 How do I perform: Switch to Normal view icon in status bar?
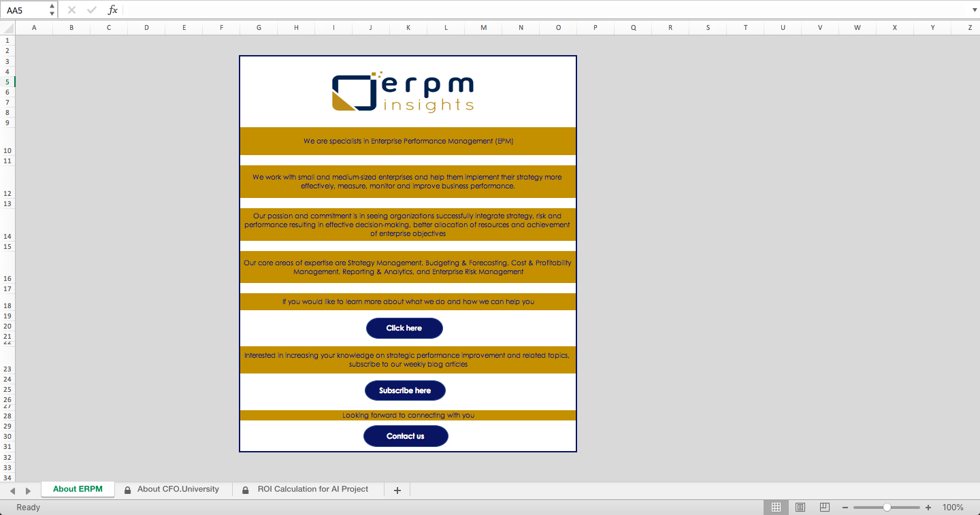pos(776,508)
